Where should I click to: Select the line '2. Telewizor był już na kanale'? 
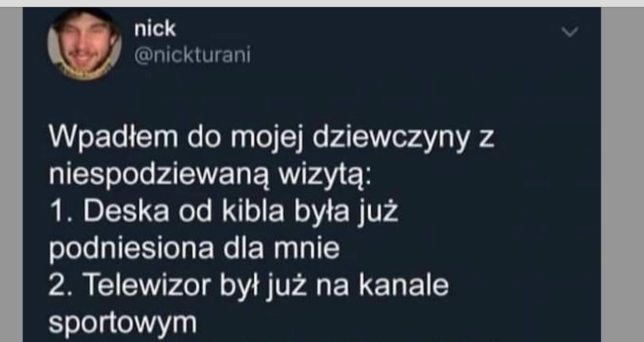pyautogui.click(x=249, y=286)
